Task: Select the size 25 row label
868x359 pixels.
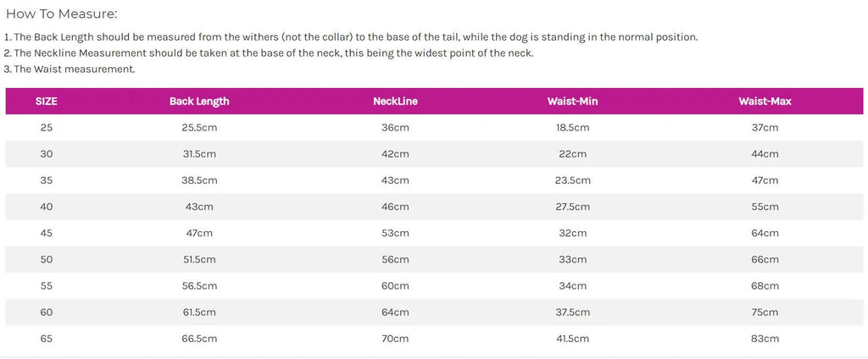Action: click(x=47, y=127)
